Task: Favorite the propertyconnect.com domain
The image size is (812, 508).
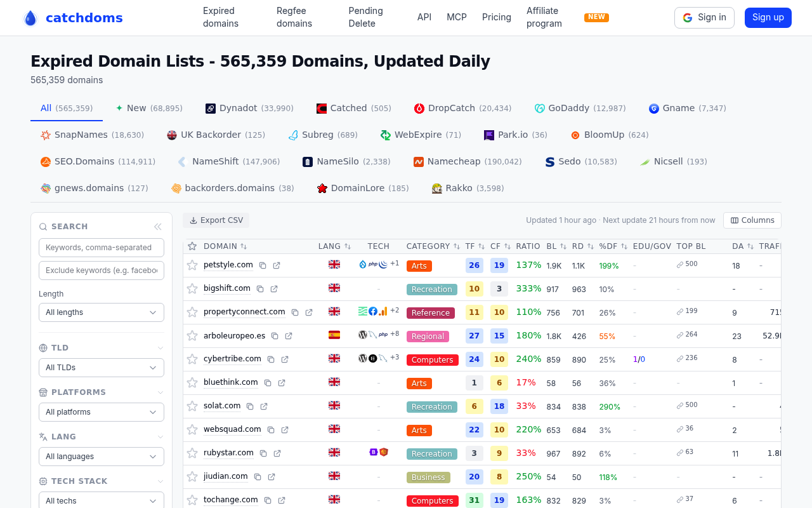Action: click(192, 312)
